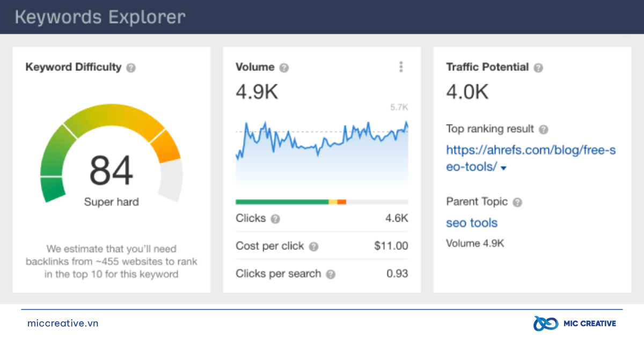Click help icon next to Top ranking result
Viewport: 644px width, 338px height.
544,129
